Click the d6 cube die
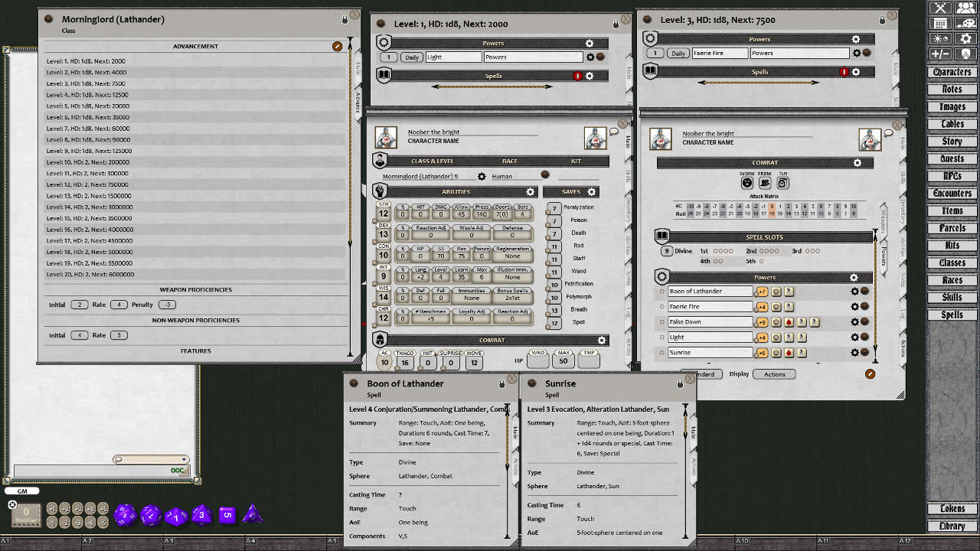Viewport: 980px width, 551px height. 227,515
